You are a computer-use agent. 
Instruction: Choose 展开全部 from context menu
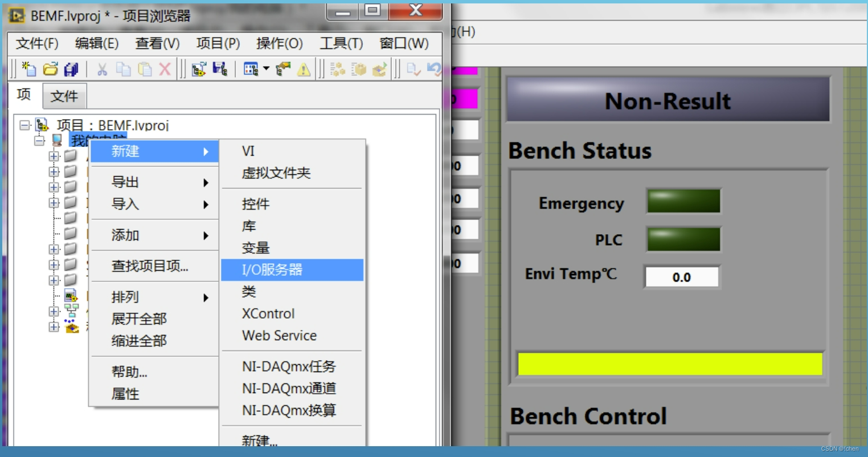click(154, 319)
